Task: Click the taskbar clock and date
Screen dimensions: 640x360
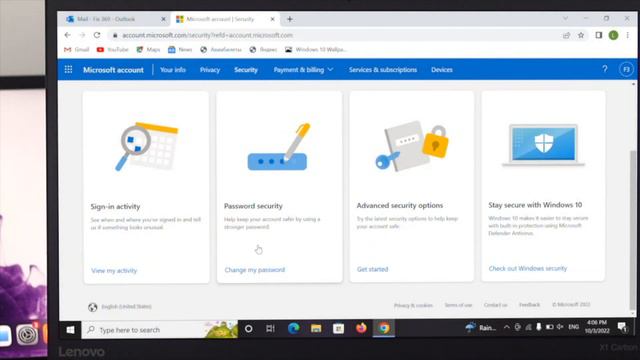Action: coord(597,327)
